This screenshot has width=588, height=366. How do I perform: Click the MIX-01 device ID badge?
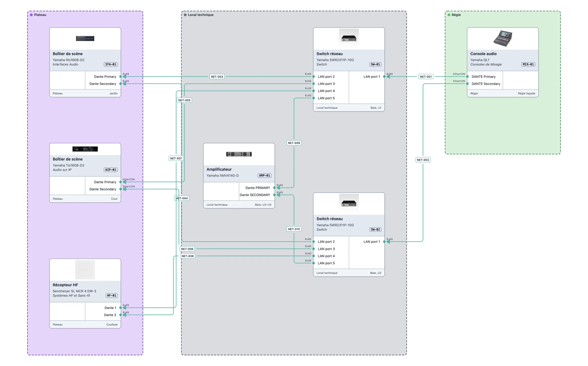tap(528, 64)
